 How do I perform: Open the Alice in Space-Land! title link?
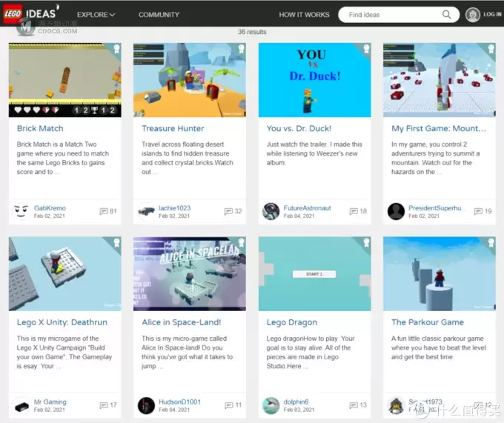pyautogui.click(x=182, y=322)
